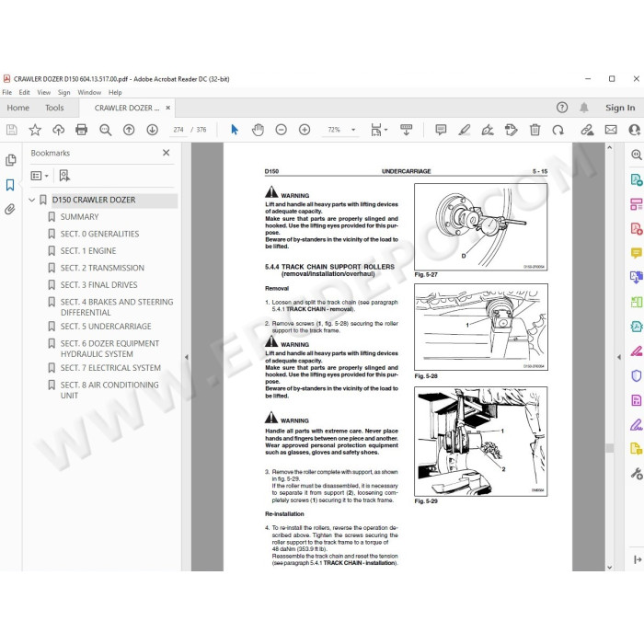Screen dimensions: 644x644
Task: Go to previous page arrow
Action: [129, 131]
